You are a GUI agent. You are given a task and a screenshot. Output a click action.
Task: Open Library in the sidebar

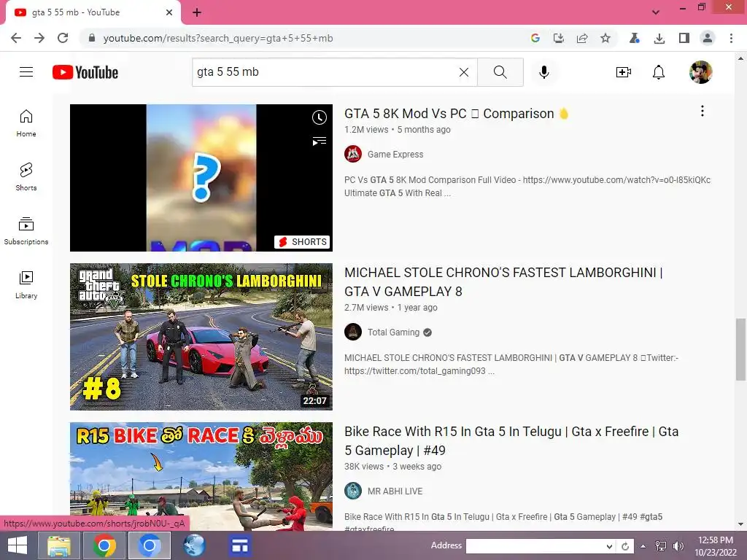(x=26, y=285)
